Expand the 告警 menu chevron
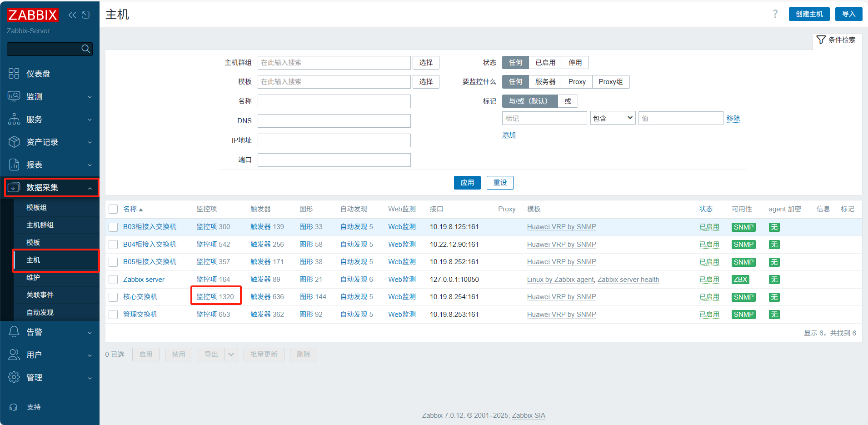Viewport: 868px width, 425px height. (x=90, y=332)
